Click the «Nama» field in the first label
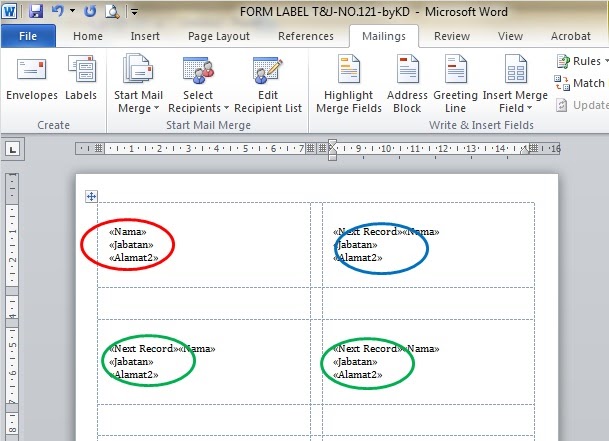609x441 pixels. (128, 232)
